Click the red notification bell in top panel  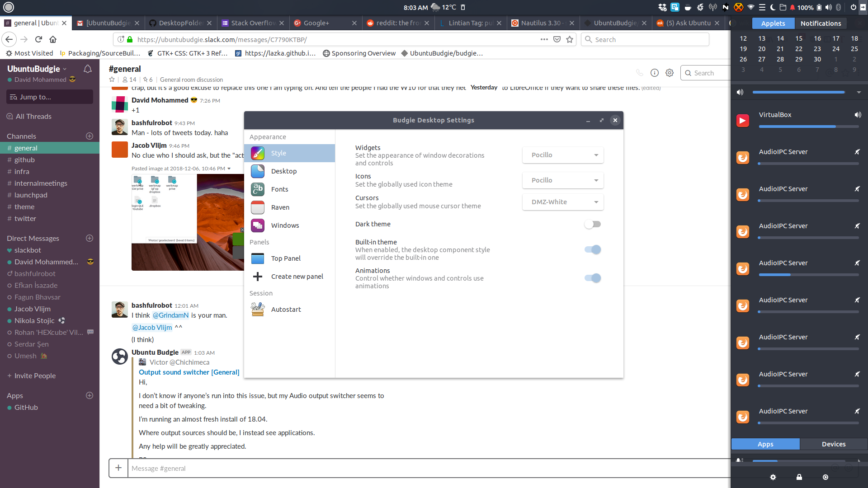tap(793, 7)
